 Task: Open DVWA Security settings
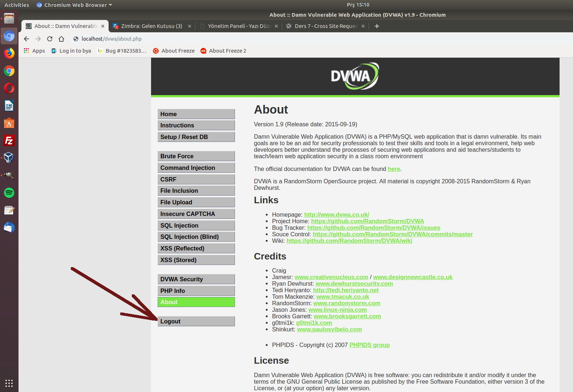[196, 279]
